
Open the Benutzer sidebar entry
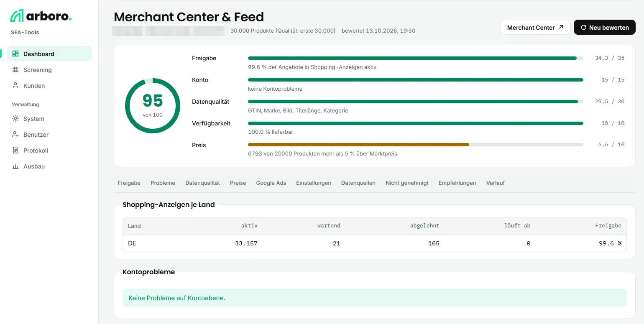click(x=49, y=134)
